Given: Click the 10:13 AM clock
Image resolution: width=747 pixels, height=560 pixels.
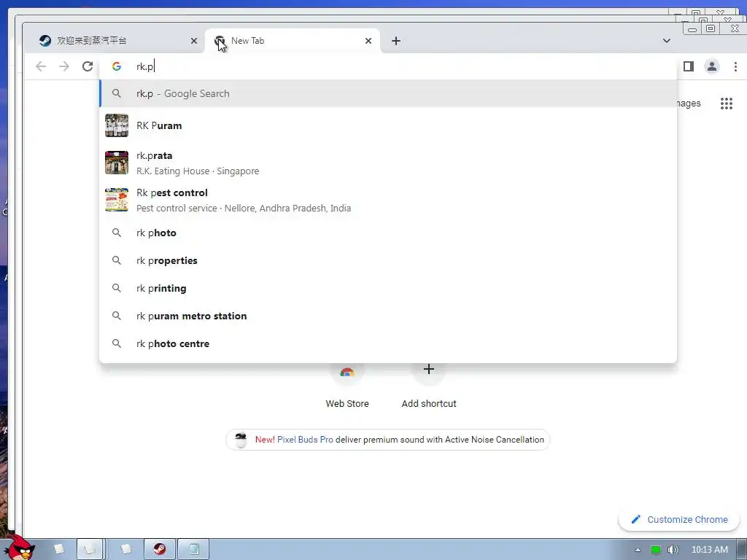Looking at the screenshot, I should click(709, 550).
